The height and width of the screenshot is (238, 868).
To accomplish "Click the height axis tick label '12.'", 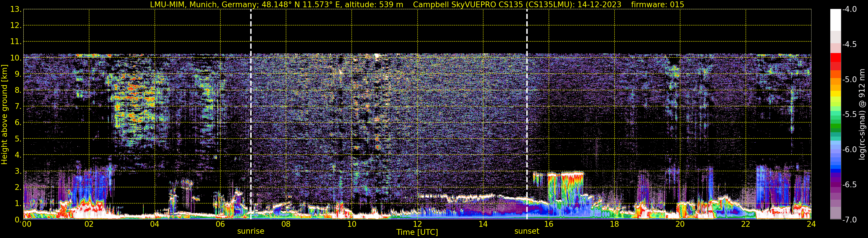I will (x=16, y=26).
